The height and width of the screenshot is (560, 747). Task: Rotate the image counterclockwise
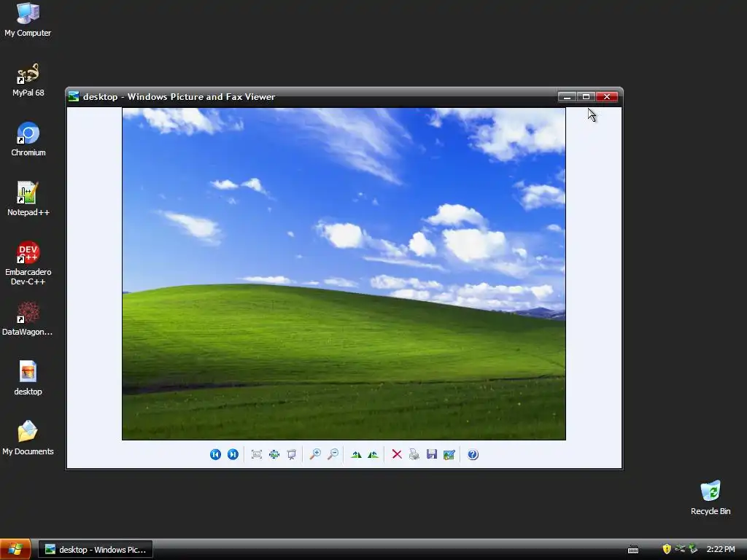point(373,455)
